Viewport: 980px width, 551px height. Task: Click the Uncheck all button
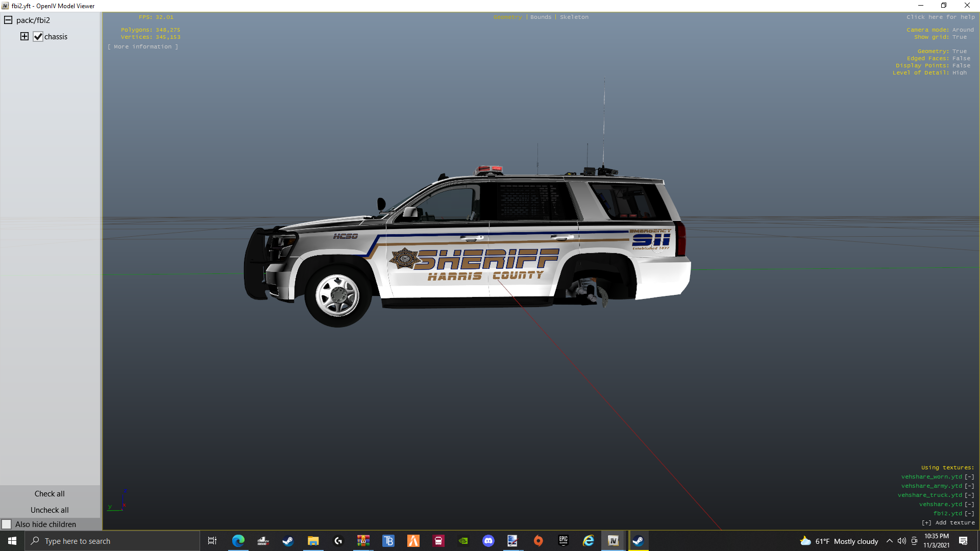50,510
